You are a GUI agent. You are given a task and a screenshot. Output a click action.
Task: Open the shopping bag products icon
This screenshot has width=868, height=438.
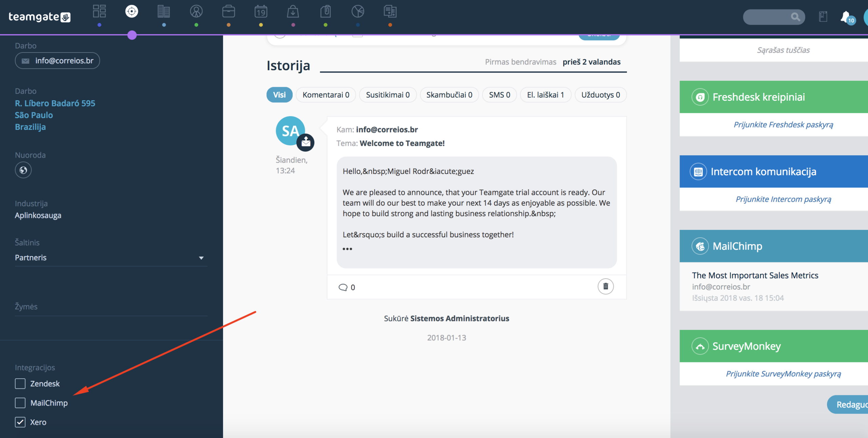[x=293, y=12]
